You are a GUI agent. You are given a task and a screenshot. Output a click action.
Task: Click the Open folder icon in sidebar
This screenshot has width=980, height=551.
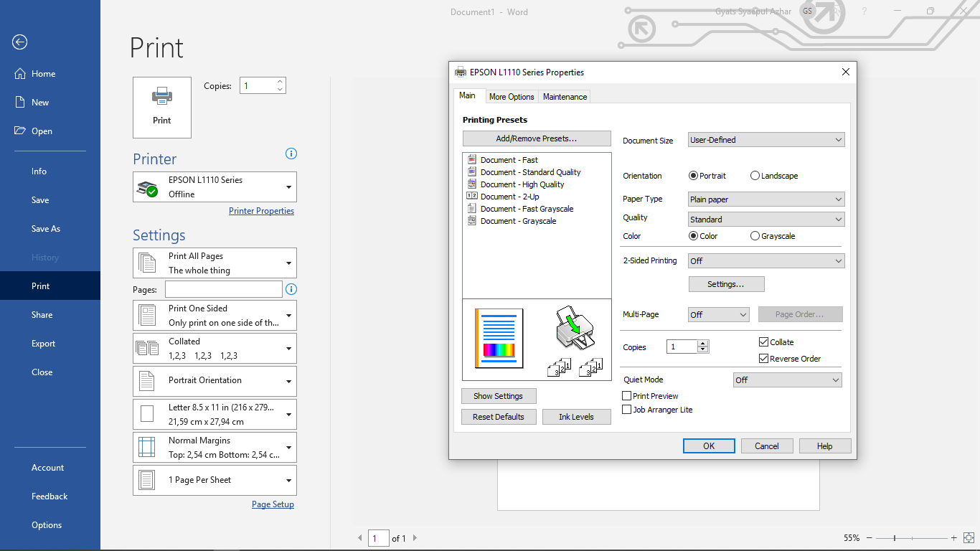point(20,131)
